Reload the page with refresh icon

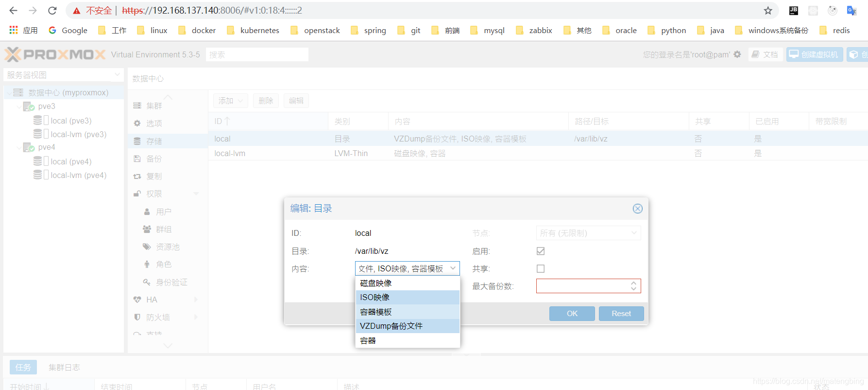point(52,10)
